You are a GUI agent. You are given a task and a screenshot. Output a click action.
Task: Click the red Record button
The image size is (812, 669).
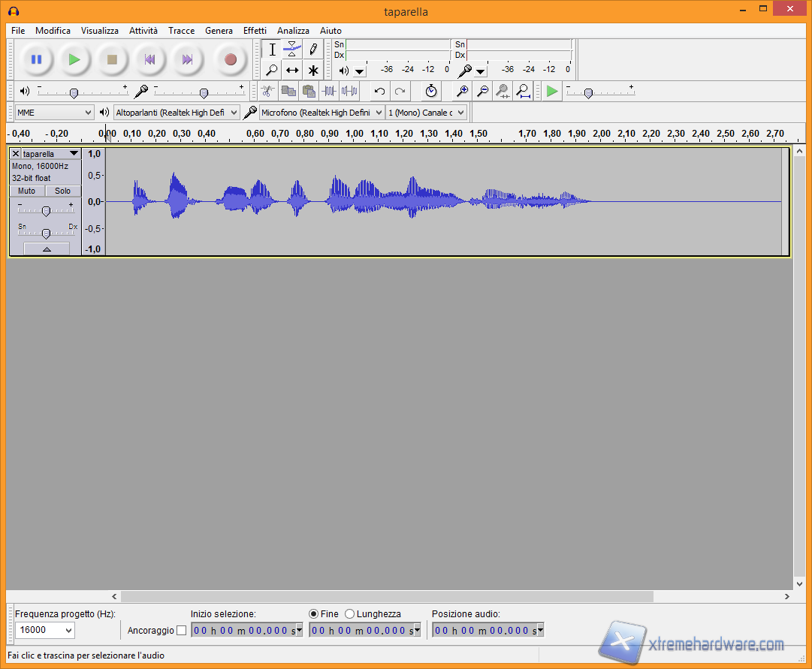pos(230,59)
